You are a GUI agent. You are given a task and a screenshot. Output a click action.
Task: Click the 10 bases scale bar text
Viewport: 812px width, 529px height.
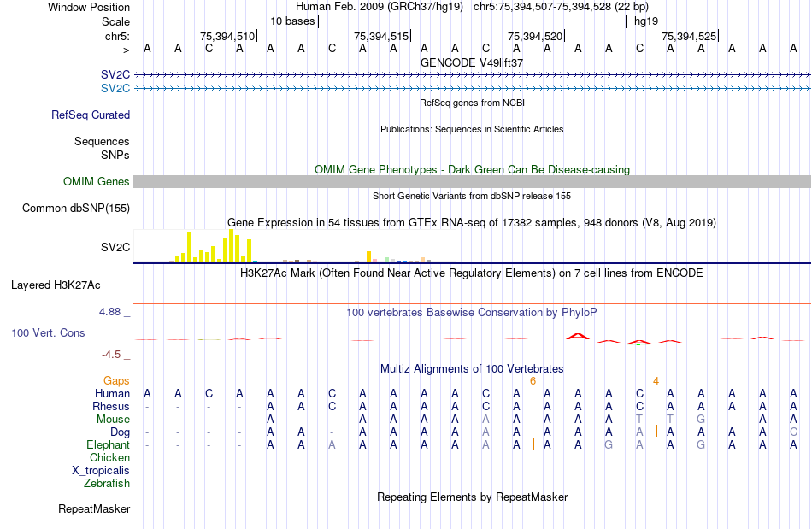coord(292,21)
